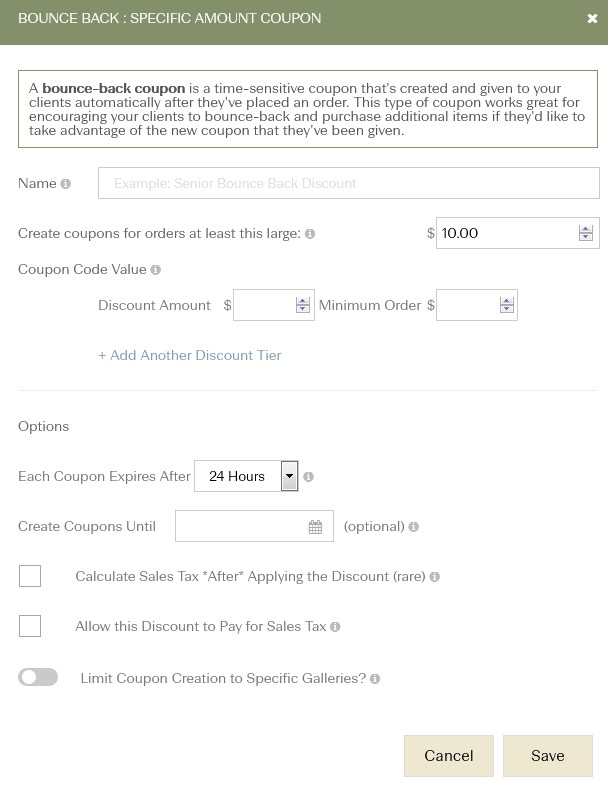608x787 pixels.
Task: Open the Each Coupon Expires After dropdown
Action: click(246, 476)
